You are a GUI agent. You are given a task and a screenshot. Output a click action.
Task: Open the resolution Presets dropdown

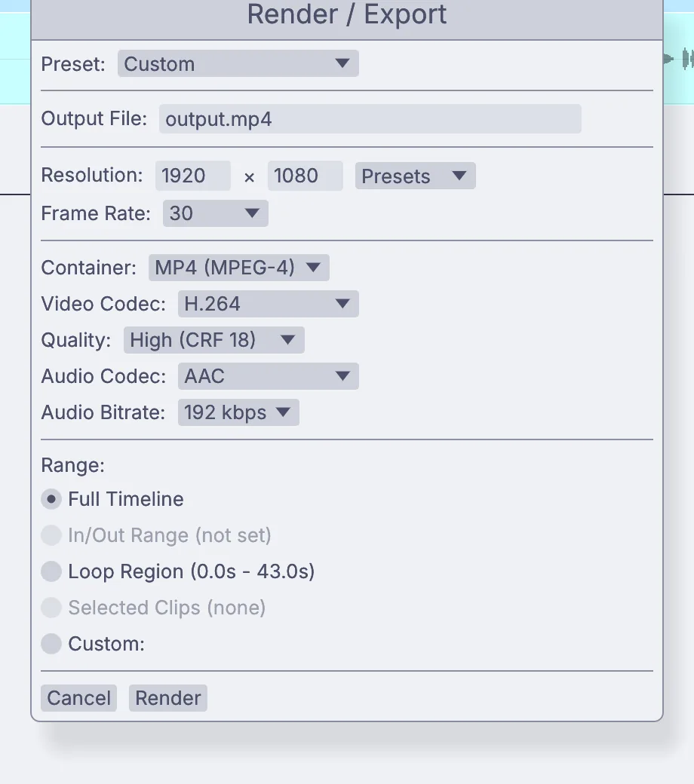click(x=416, y=176)
